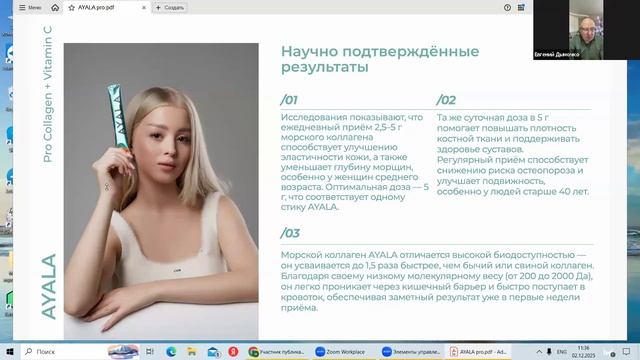Open the Mail app on the taskbar
This screenshot has width=640, height=360.
click(213, 351)
